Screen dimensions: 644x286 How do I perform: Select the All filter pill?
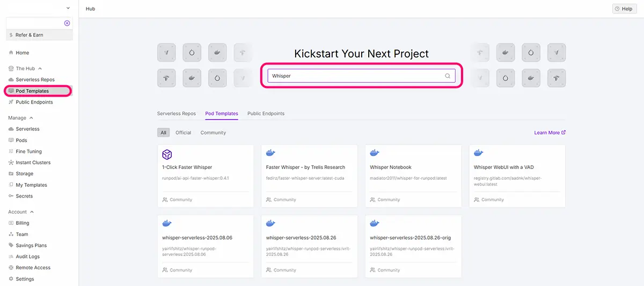pos(163,133)
